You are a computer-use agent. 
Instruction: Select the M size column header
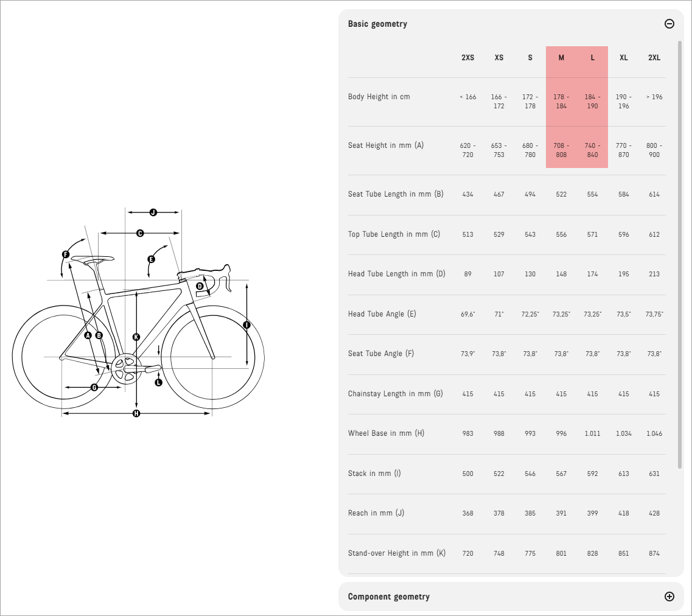pyautogui.click(x=561, y=58)
